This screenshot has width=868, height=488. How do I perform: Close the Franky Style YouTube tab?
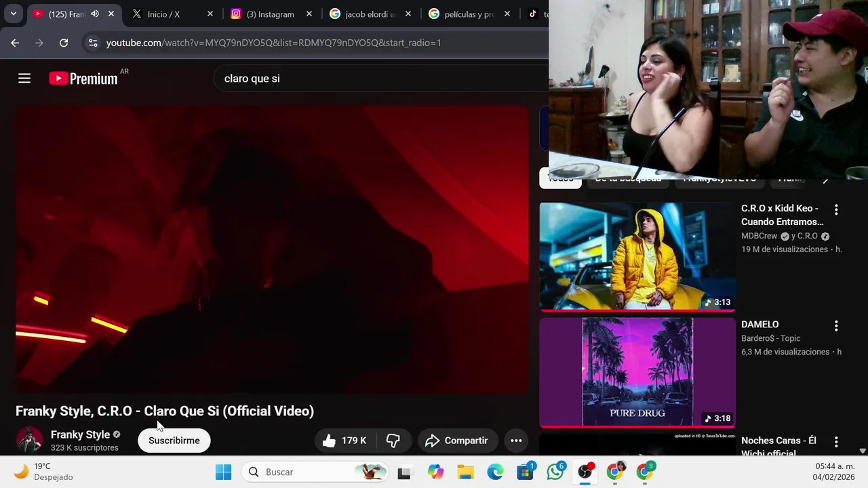click(111, 14)
